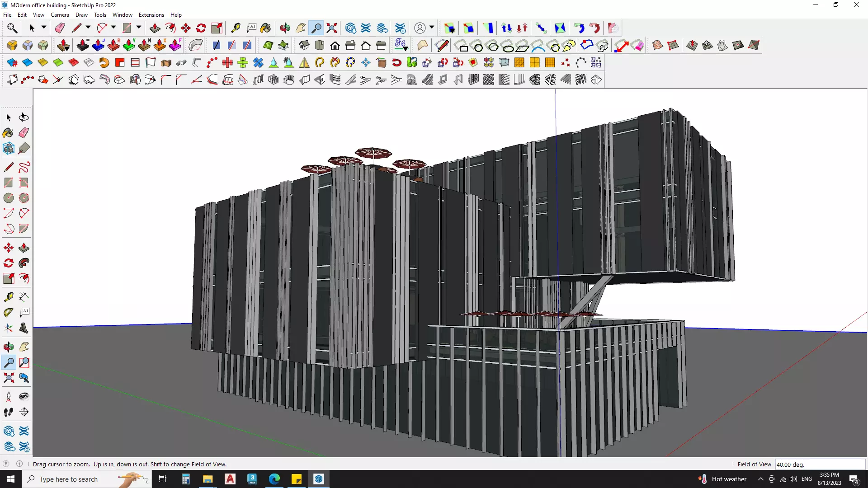Go to Previous camera view
The width and height of the screenshot is (868, 488).
pos(24,378)
